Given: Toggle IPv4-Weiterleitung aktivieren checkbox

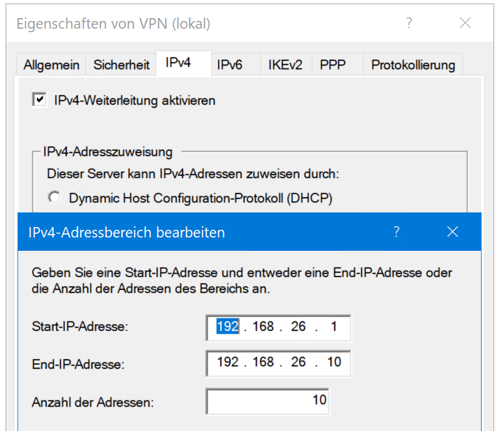Looking at the screenshot, I should pos(39,100).
